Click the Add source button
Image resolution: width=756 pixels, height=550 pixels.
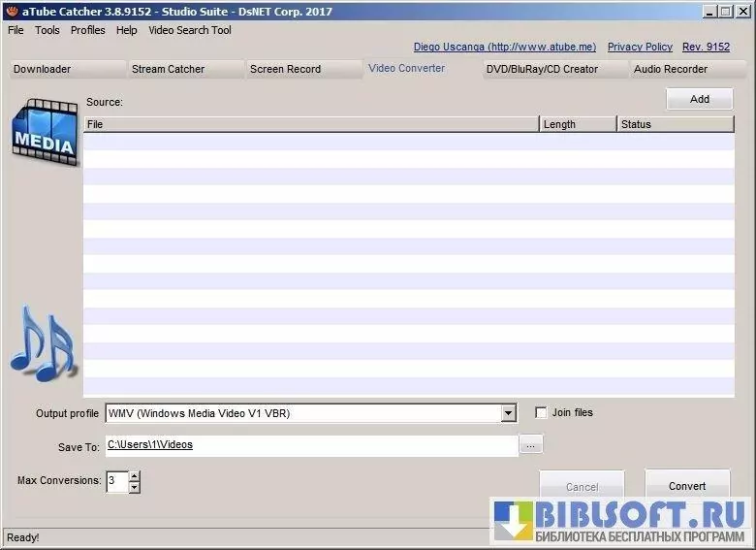[x=699, y=99]
